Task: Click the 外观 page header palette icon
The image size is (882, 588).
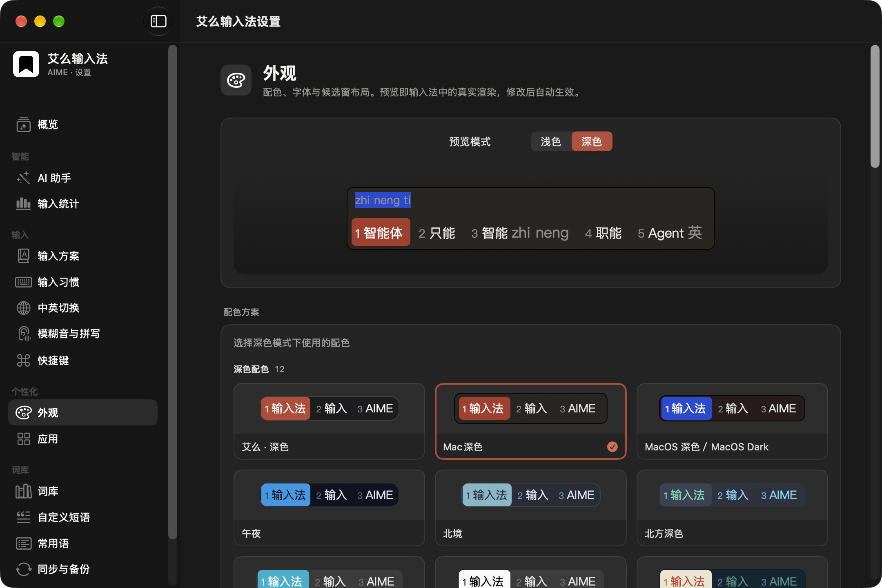Action: coord(236,80)
